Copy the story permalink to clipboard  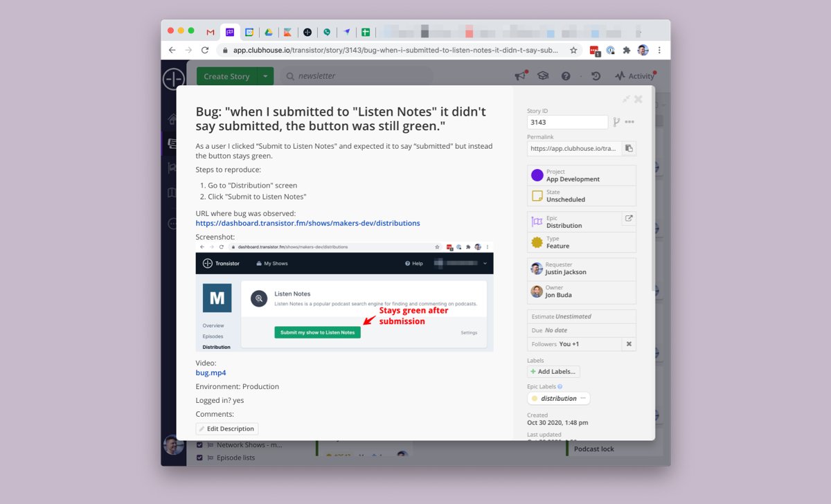click(629, 148)
